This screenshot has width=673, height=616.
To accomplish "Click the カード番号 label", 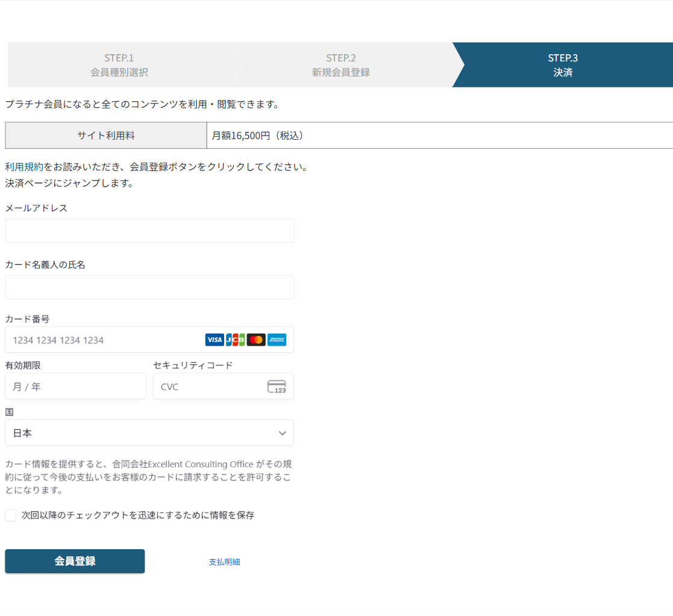I will click(28, 319).
